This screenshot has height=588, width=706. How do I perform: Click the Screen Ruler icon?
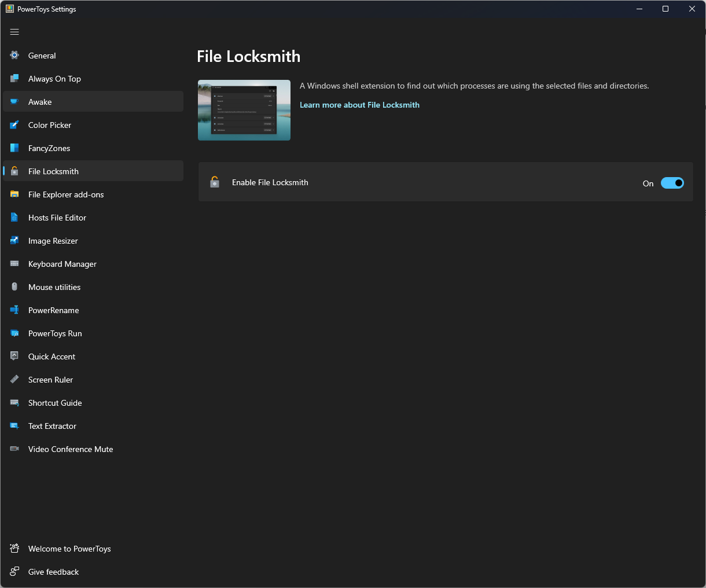[x=14, y=379]
